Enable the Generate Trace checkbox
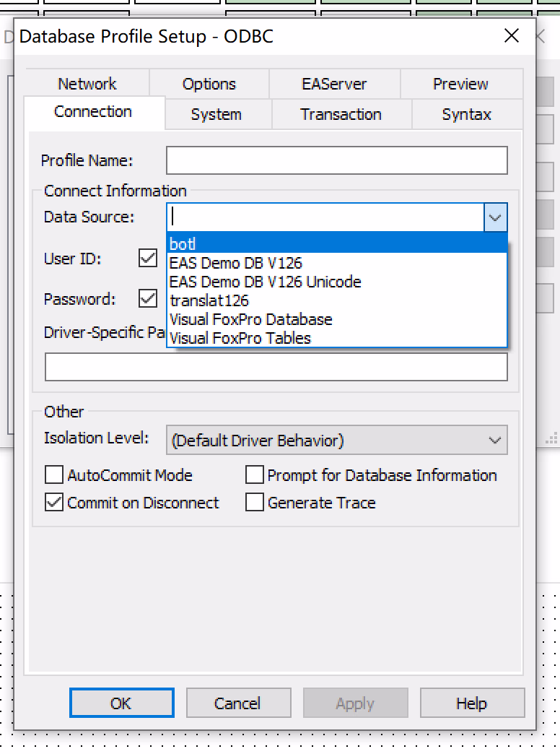The height and width of the screenshot is (754, 560). coord(255,503)
